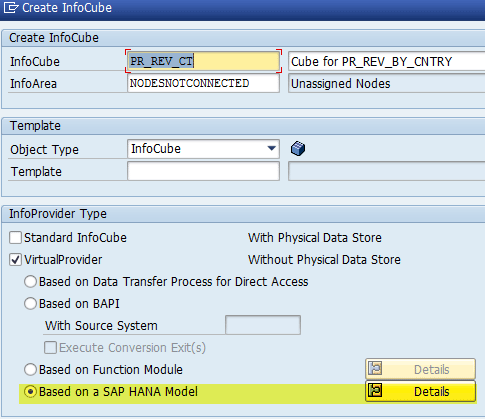485x419 pixels.
Task: Click the InfoCube object type cube icon
Action: (298, 149)
